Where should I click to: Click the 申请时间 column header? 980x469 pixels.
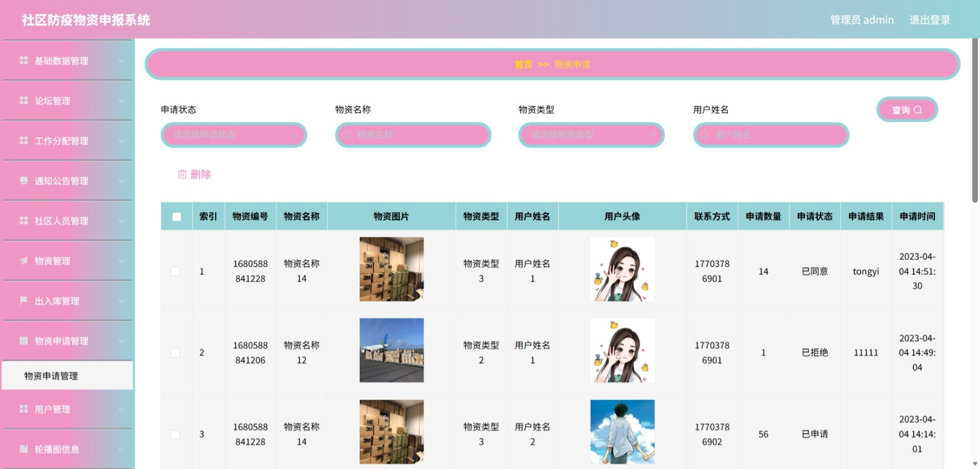[917, 217]
